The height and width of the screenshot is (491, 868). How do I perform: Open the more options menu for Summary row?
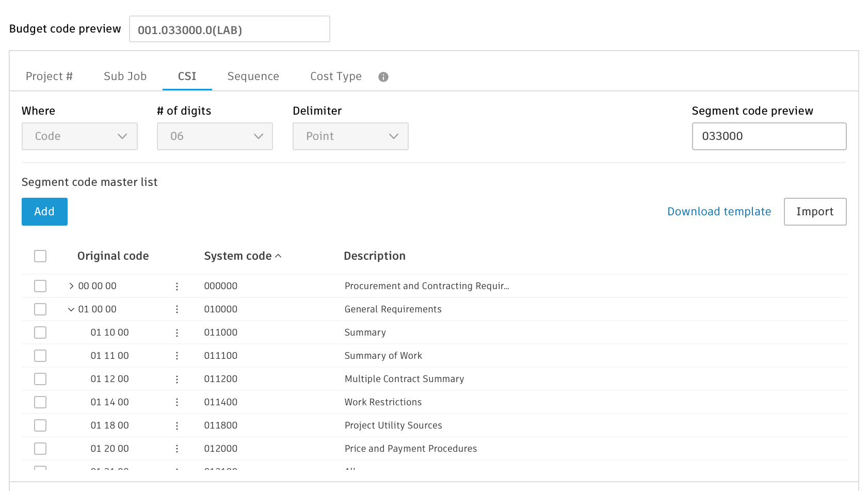(x=177, y=333)
